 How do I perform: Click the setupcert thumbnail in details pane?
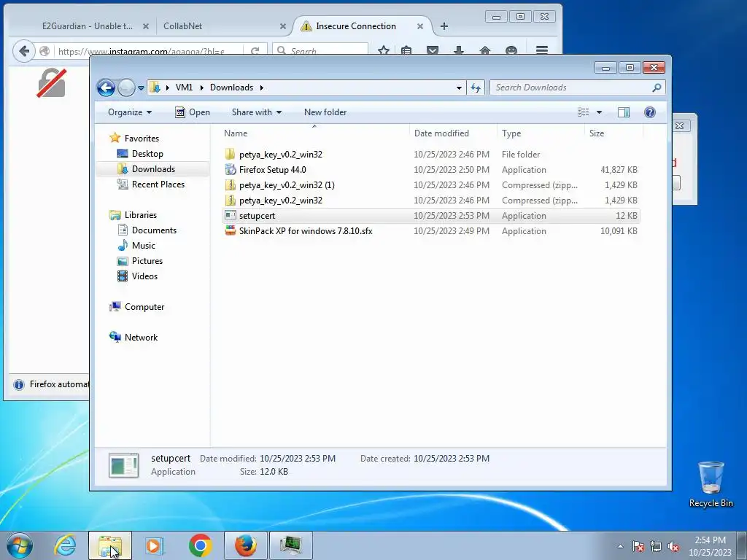point(124,465)
